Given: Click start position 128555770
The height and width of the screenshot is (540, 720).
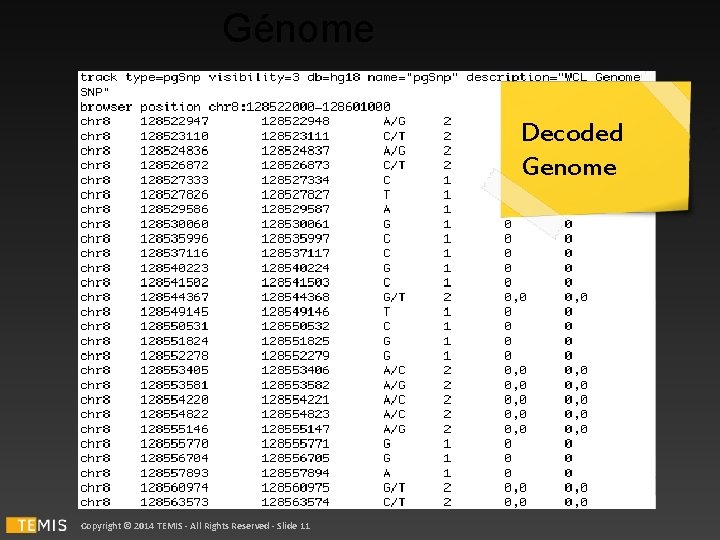Looking at the screenshot, I should [x=174, y=444].
